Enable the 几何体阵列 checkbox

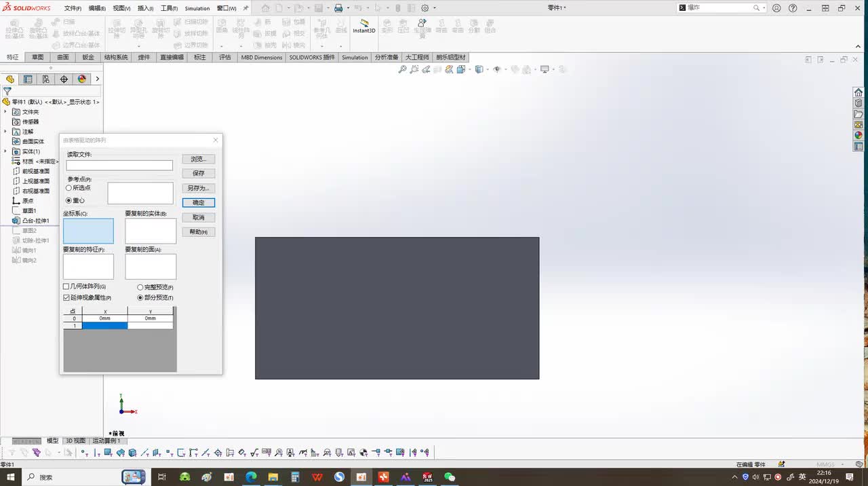point(66,287)
